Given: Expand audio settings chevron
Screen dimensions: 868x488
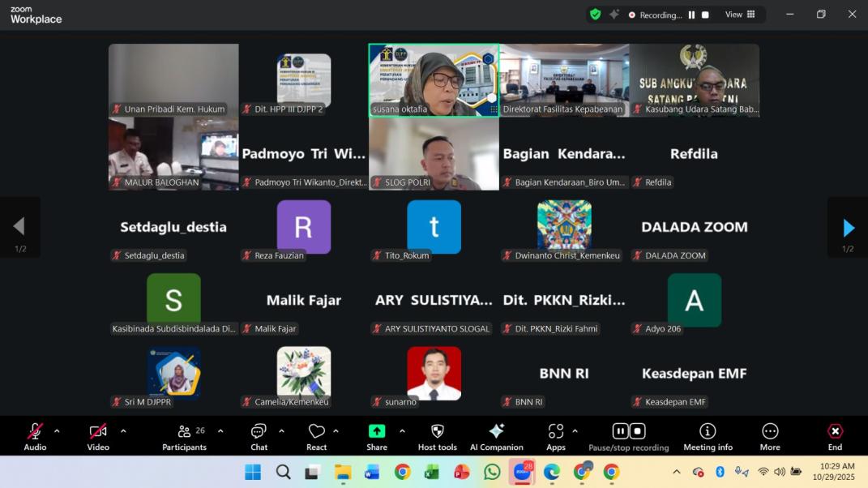Looking at the screenshot, I should (57, 431).
